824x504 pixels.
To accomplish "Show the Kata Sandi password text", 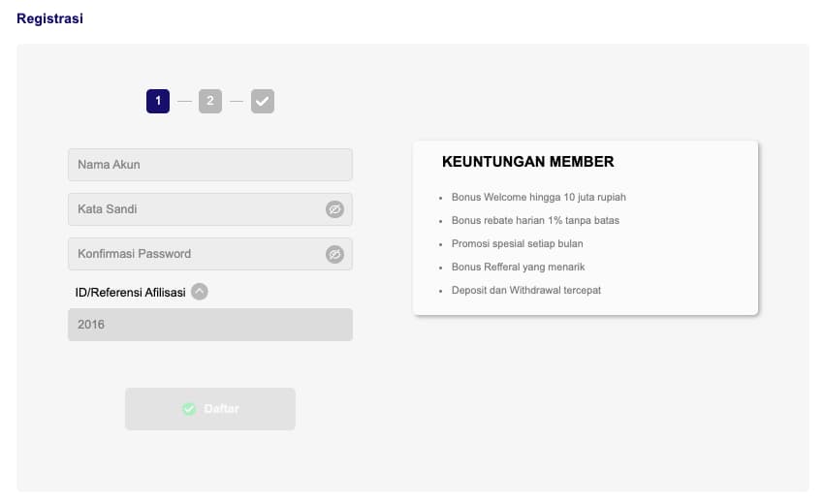I will coord(334,209).
